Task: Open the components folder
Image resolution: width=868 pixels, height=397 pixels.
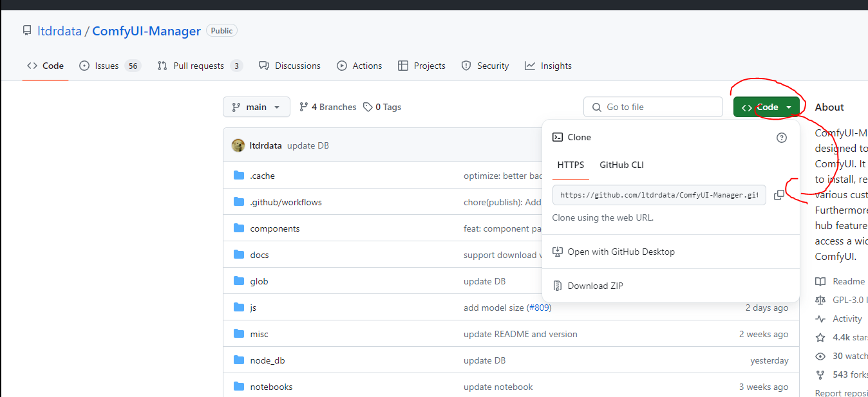Action: [275, 228]
